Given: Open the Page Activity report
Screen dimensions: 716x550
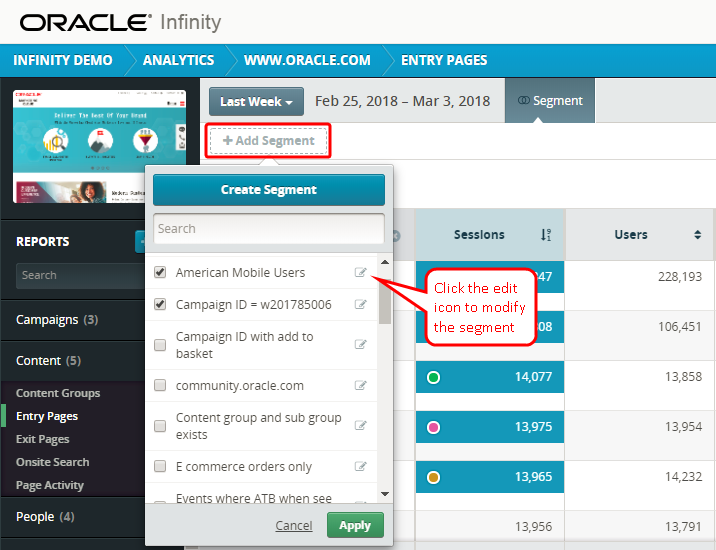Looking at the screenshot, I should 50,485.
